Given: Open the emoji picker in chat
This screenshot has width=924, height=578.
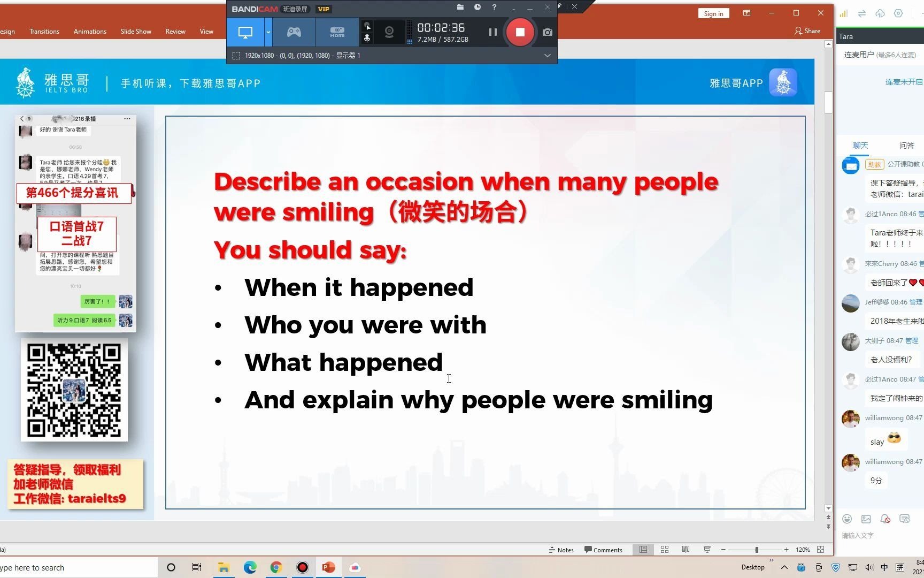Looking at the screenshot, I should pyautogui.click(x=847, y=519).
